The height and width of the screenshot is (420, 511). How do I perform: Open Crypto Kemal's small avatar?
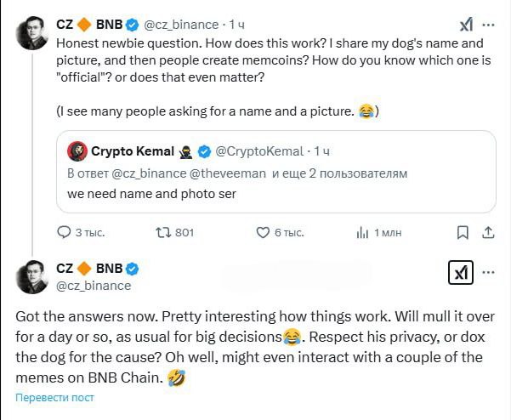tap(77, 151)
